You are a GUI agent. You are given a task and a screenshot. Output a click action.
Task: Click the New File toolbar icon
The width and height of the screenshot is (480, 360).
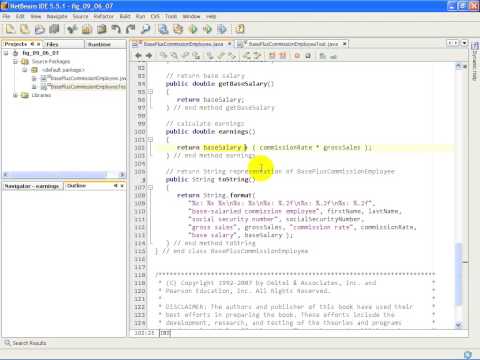point(10,29)
